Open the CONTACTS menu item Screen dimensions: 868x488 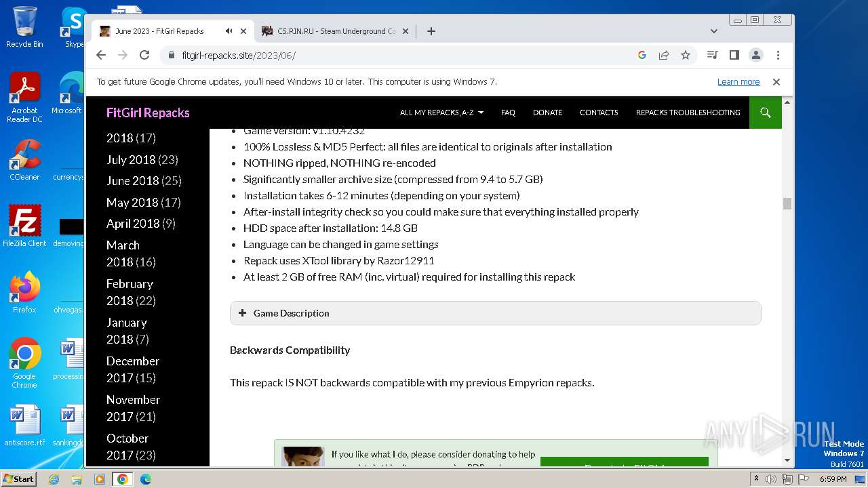[x=599, y=113]
